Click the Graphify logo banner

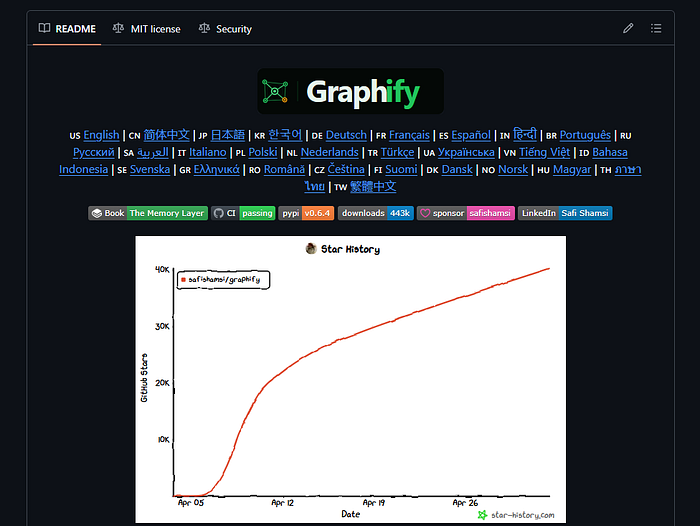tap(350, 91)
